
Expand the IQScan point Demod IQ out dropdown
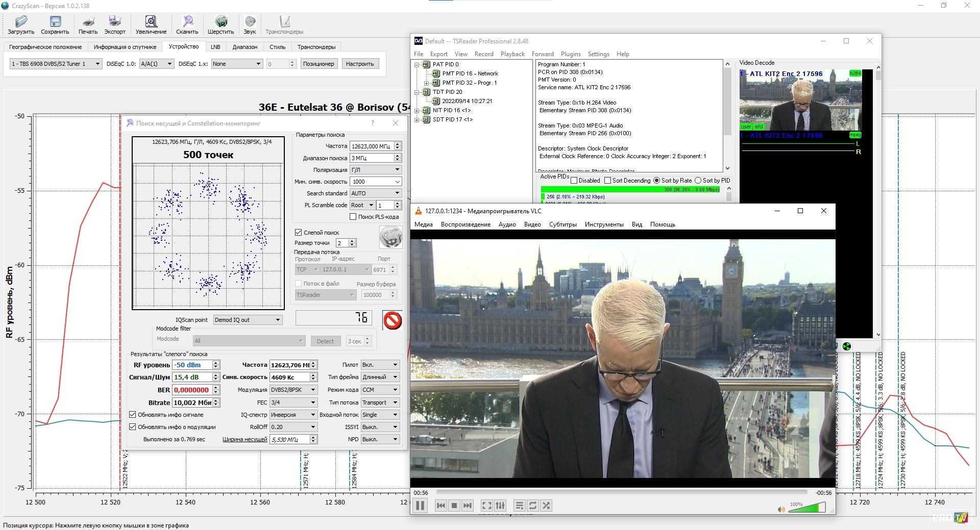[x=248, y=320]
